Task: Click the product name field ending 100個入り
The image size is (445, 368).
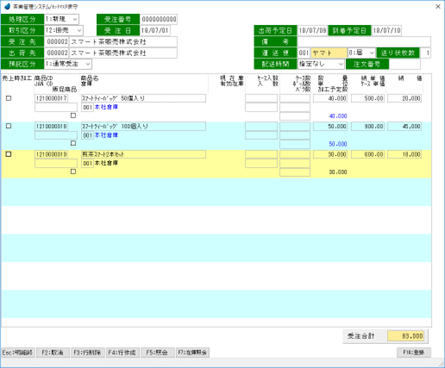Action: click(143, 126)
